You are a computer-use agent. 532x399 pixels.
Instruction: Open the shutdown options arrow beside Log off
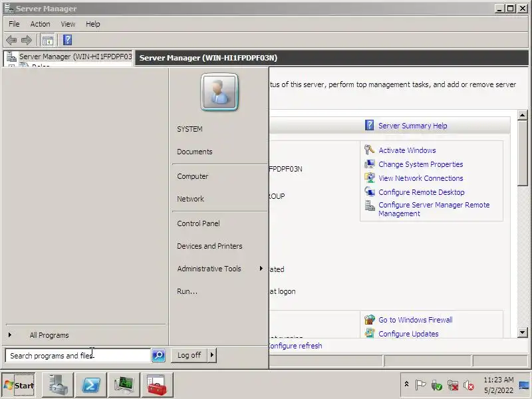coord(212,355)
